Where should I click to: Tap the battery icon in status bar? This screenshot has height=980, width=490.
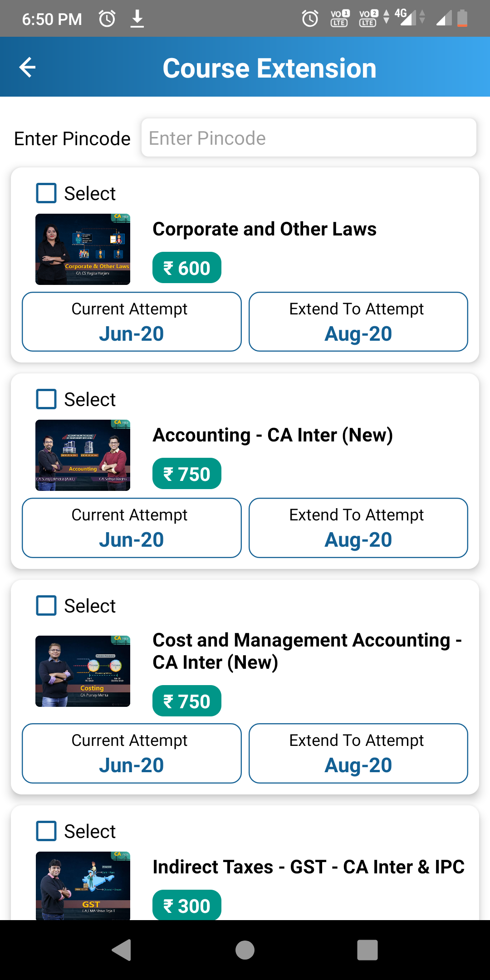click(462, 19)
